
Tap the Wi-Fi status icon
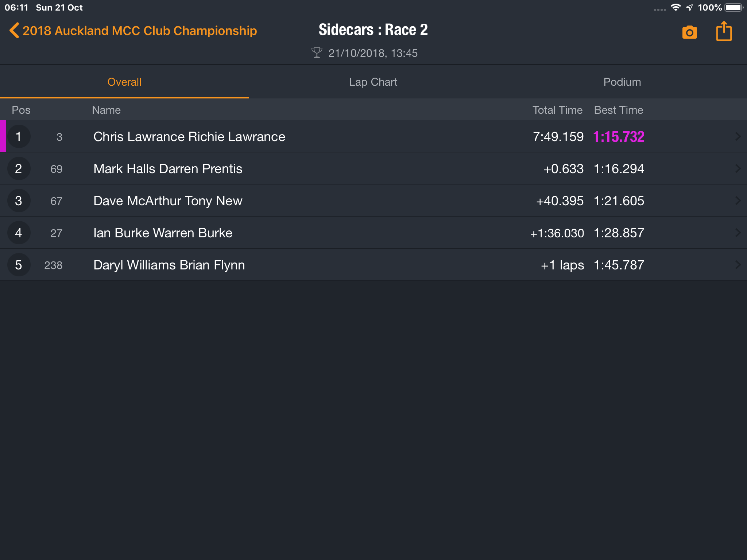(676, 8)
